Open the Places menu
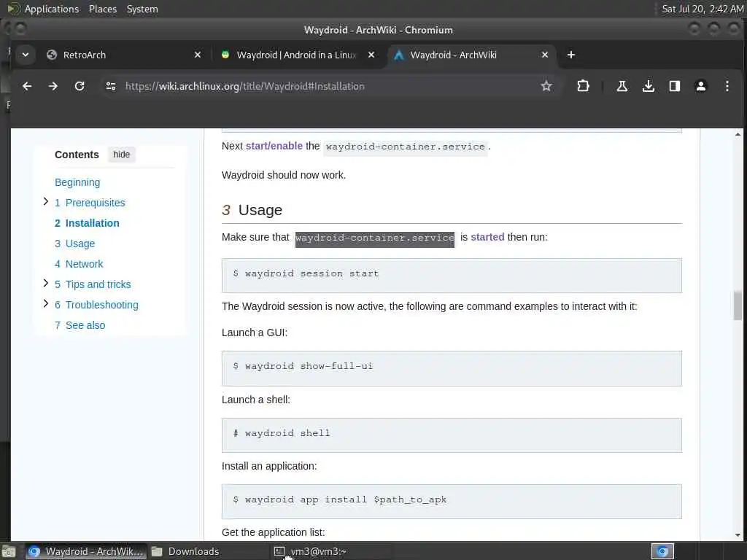Image resolution: width=747 pixels, height=560 pixels. click(102, 9)
